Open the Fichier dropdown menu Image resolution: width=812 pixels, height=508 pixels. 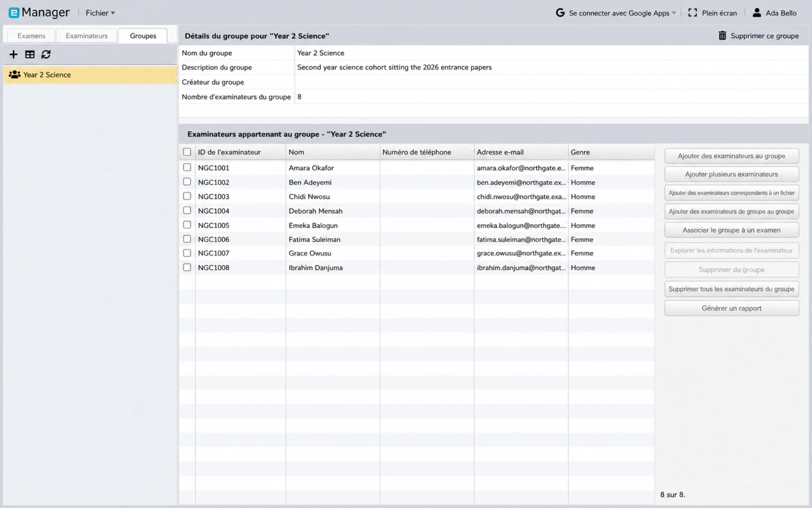[x=100, y=13]
